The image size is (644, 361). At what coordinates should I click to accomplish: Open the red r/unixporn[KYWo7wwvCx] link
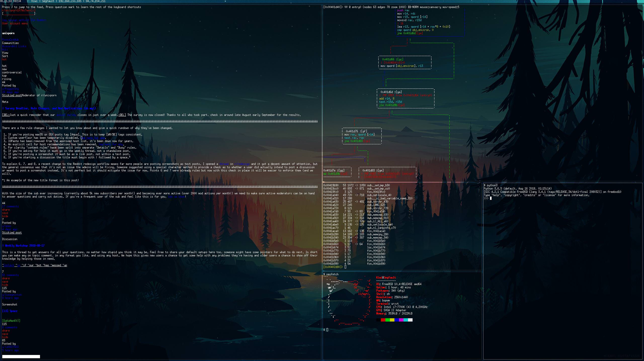click(19, 10)
